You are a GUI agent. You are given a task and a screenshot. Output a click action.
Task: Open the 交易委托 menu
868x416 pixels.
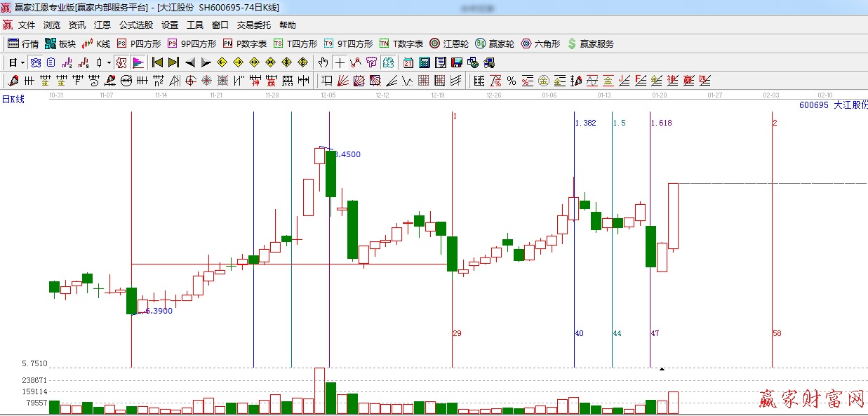(253, 25)
